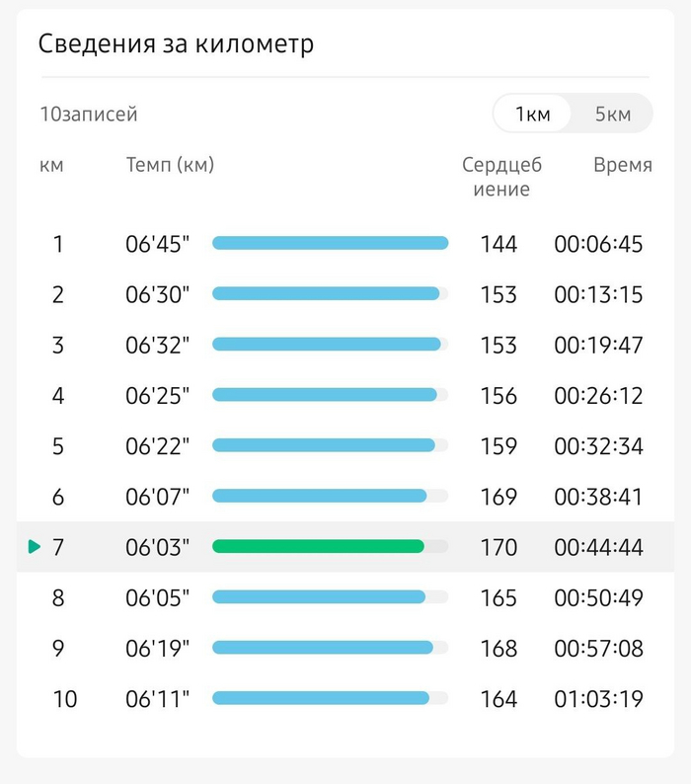Select heart rate 153 in kilometer 3 row

499,345
